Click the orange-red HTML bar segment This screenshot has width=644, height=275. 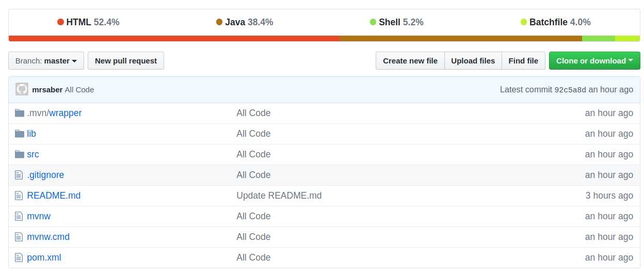coord(174,38)
